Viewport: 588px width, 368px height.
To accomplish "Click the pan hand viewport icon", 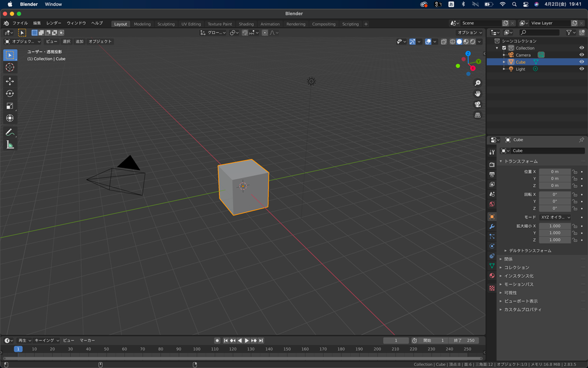I will [477, 93].
